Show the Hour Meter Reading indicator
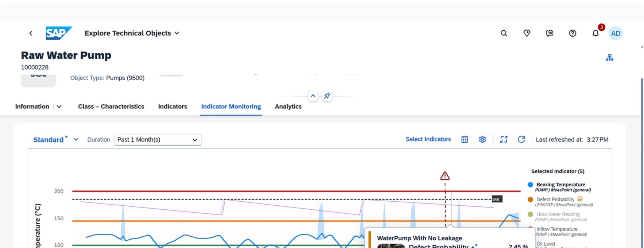Viewport: 644px width, 248px height. tap(558, 214)
